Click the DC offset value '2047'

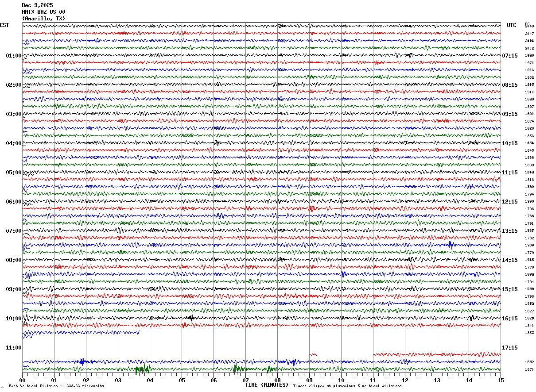[529, 34]
